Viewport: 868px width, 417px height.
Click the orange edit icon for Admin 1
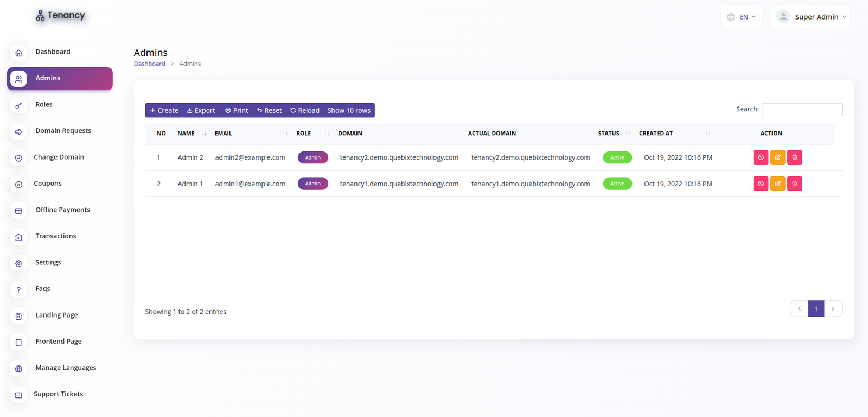pyautogui.click(x=777, y=184)
